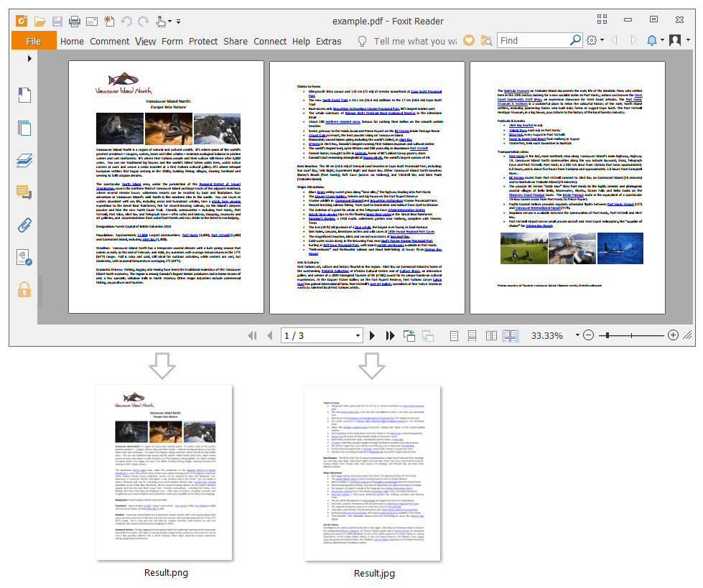Toggle Continuous scrolling view mode
The width and height of the screenshot is (703, 588).
point(472,335)
